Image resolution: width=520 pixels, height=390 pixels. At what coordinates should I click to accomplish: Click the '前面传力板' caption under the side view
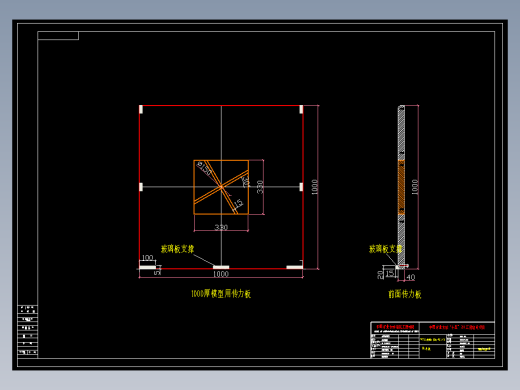pos(405,294)
